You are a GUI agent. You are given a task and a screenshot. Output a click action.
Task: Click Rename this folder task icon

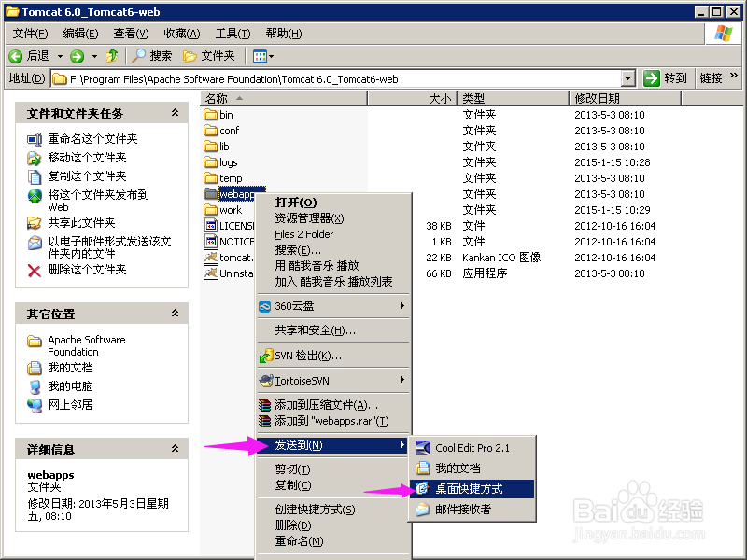pos(35,139)
